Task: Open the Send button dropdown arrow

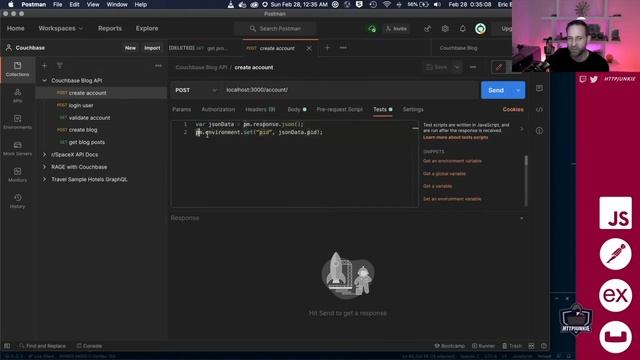Action: [x=518, y=90]
